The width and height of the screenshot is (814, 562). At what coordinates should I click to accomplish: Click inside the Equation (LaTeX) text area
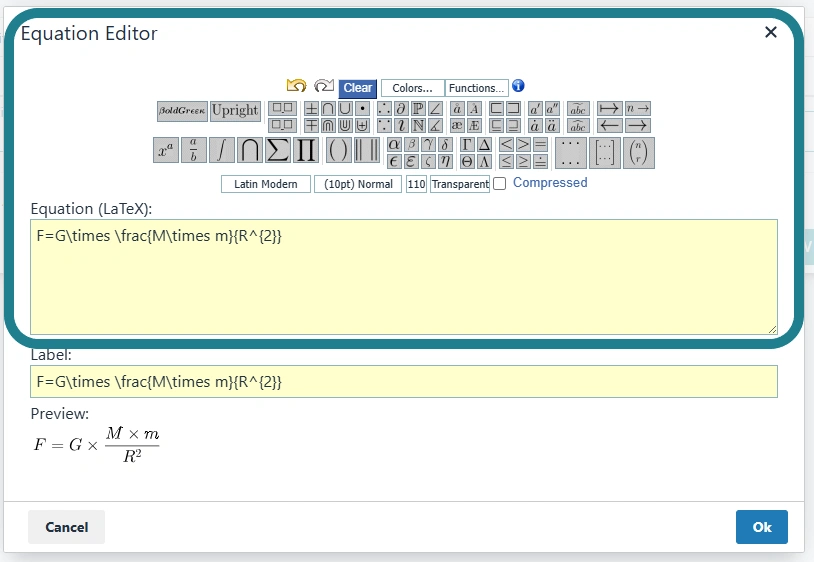404,277
